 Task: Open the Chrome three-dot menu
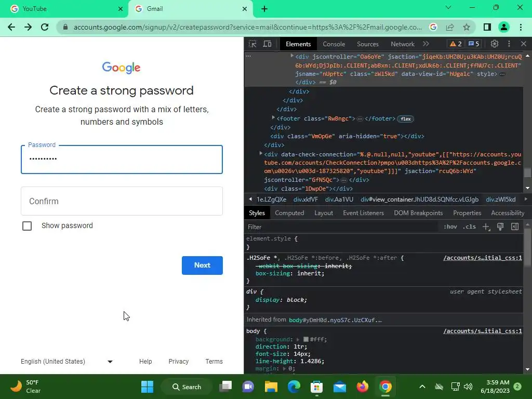[x=521, y=27]
